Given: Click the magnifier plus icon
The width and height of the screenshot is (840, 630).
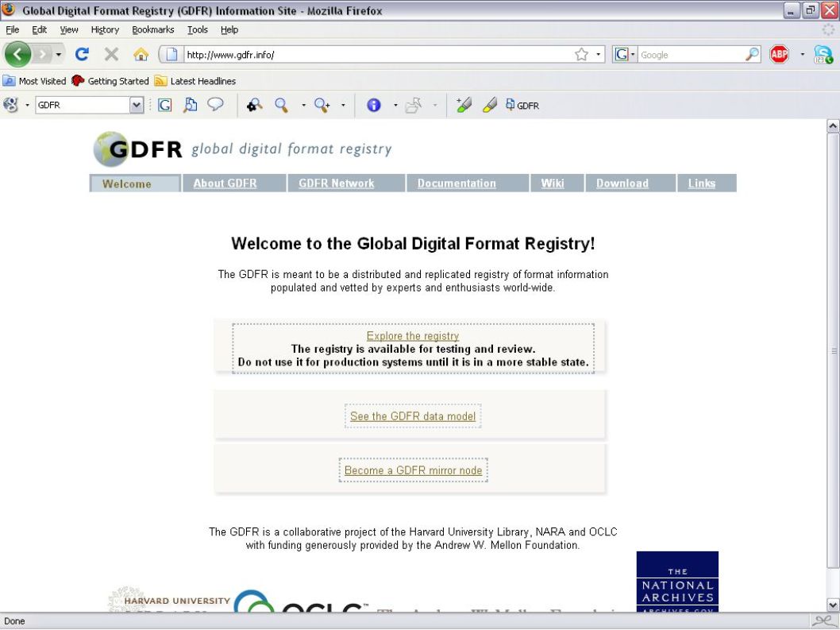Looking at the screenshot, I should pos(322,105).
